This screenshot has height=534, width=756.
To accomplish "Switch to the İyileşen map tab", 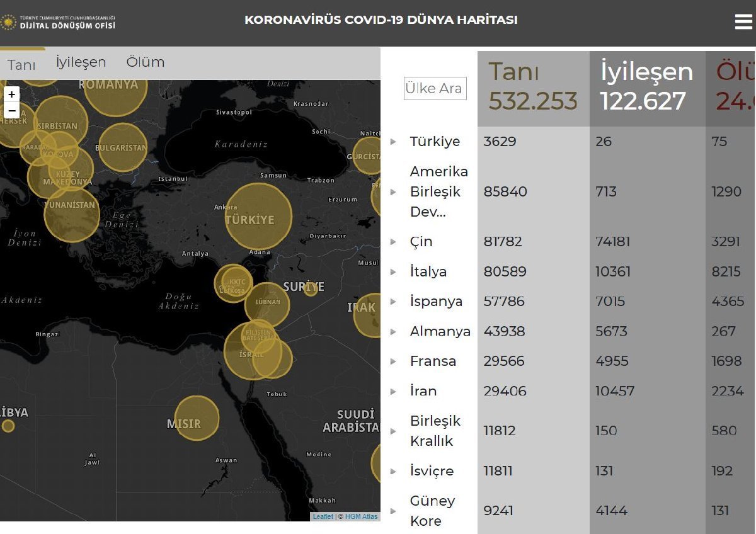I will pyautogui.click(x=81, y=62).
